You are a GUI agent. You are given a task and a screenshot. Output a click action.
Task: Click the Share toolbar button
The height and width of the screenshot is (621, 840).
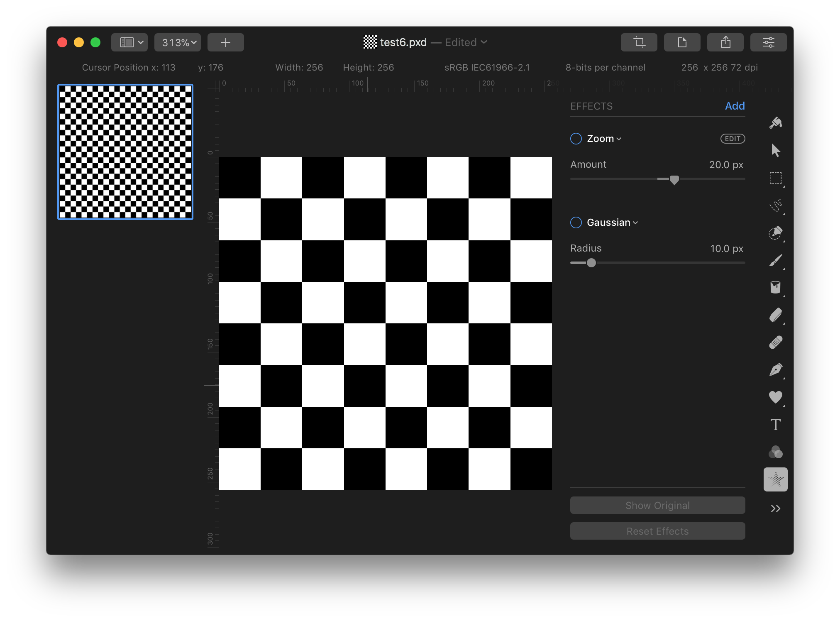tap(725, 42)
